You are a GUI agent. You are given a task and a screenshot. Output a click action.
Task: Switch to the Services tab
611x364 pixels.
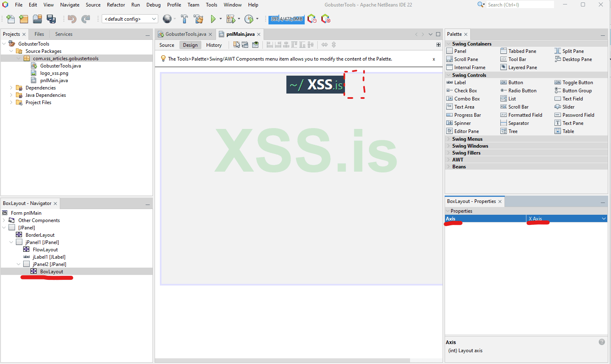(64, 34)
